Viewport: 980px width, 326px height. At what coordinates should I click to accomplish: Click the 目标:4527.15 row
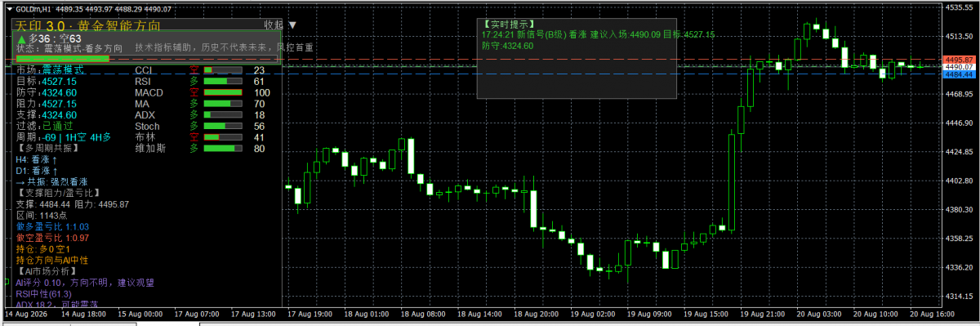(47, 82)
